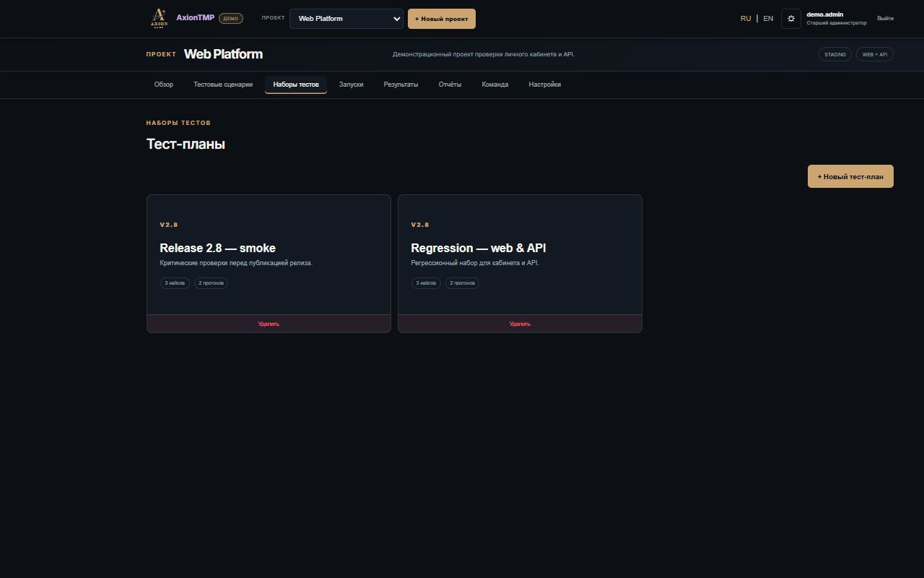Image resolution: width=924 pixels, height=578 pixels.
Task: Click the Axion logo icon
Action: [159, 18]
